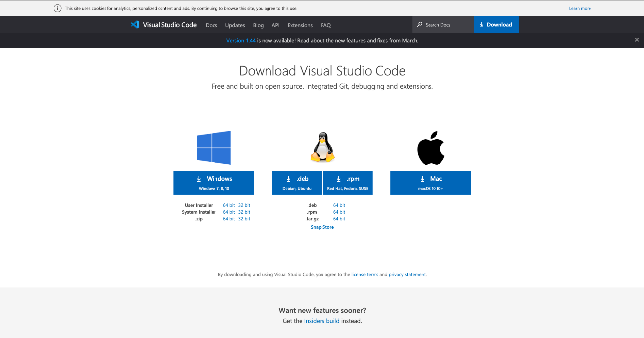Select .tar.gz 64 bit link
Image resolution: width=644 pixels, height=338 pixels.
pyautogui.click(x=339, y=219)
